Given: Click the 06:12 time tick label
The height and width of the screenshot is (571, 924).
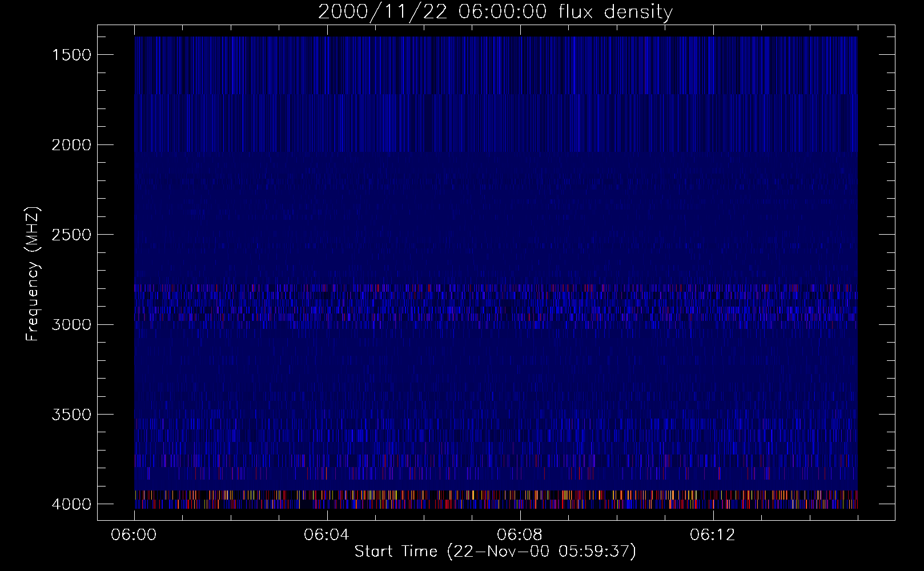Looking at the screenshot, I should 713,535.
